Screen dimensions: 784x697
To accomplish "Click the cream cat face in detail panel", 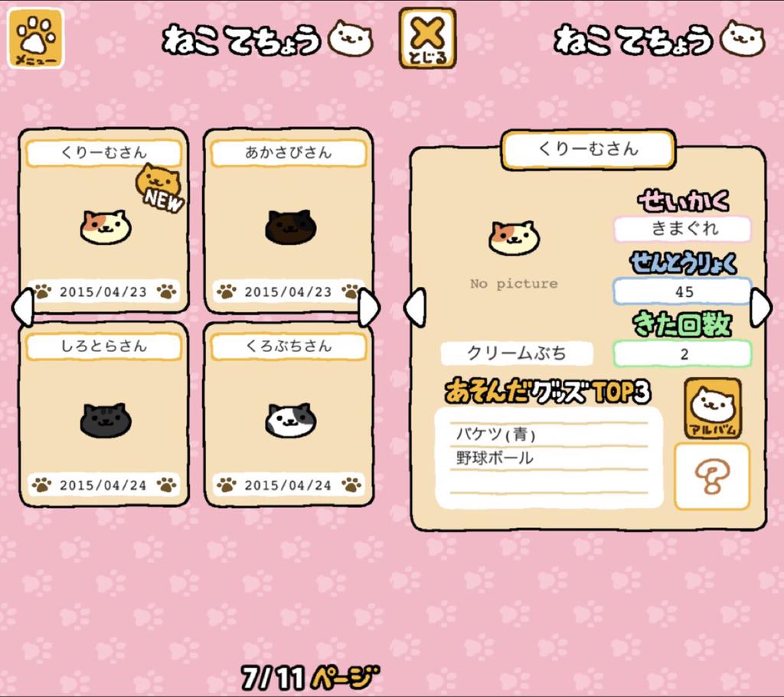I will point(514,238).
